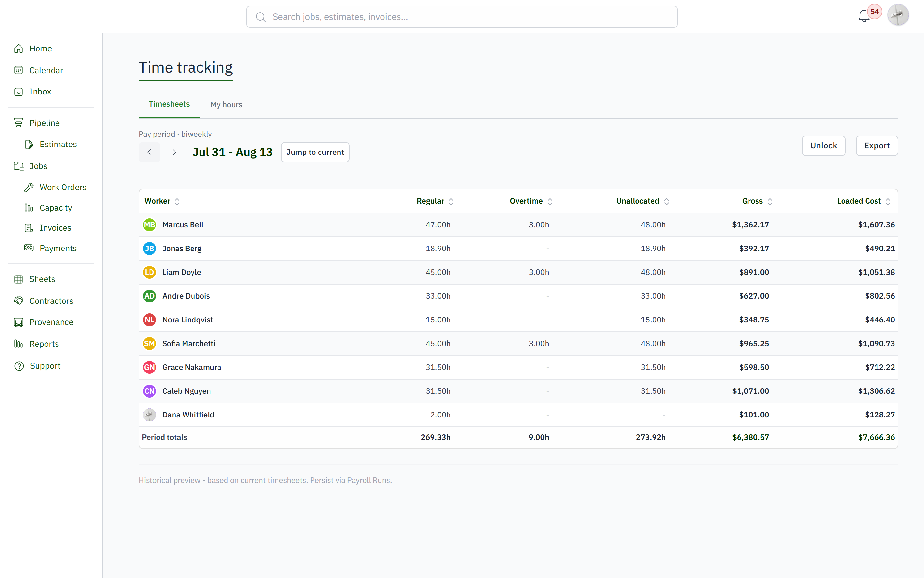Click the Provenance icon in sidebar
This screenshot has width=924, height=578.
tap(19, 322)
